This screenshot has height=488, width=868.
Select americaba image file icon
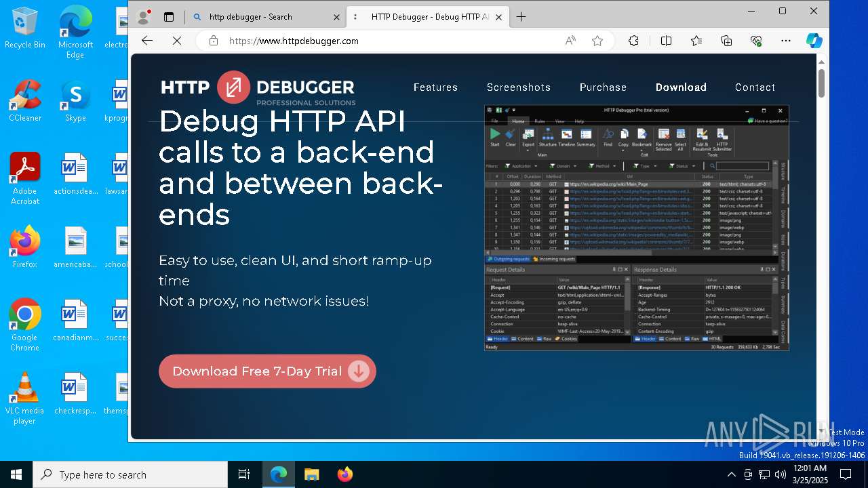pos(75,247)
